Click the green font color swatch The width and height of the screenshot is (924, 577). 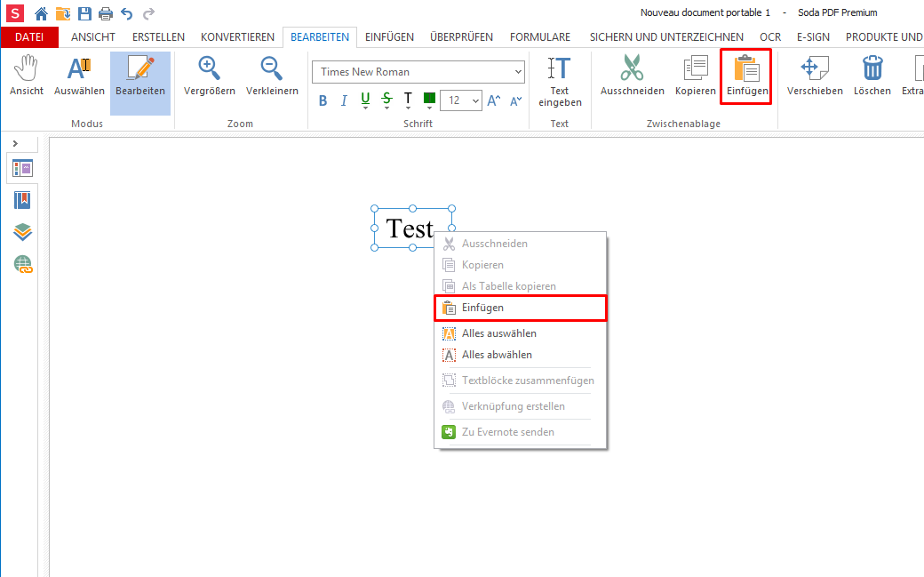[x=429, y=99]
